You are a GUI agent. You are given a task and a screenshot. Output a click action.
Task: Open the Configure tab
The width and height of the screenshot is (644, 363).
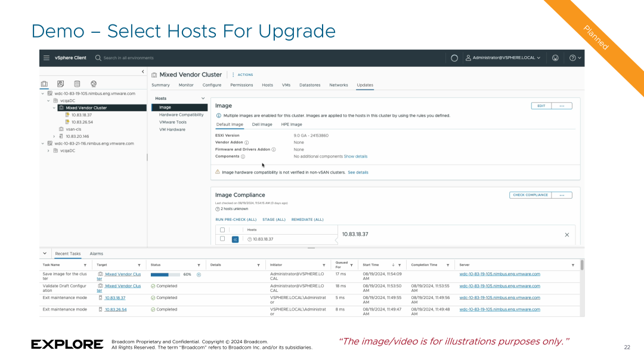212,85
